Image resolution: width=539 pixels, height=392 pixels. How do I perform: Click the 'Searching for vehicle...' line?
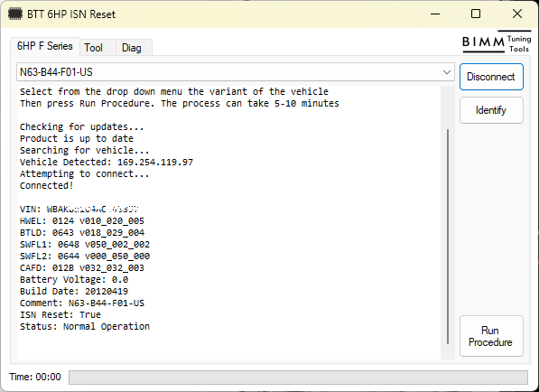84,150
